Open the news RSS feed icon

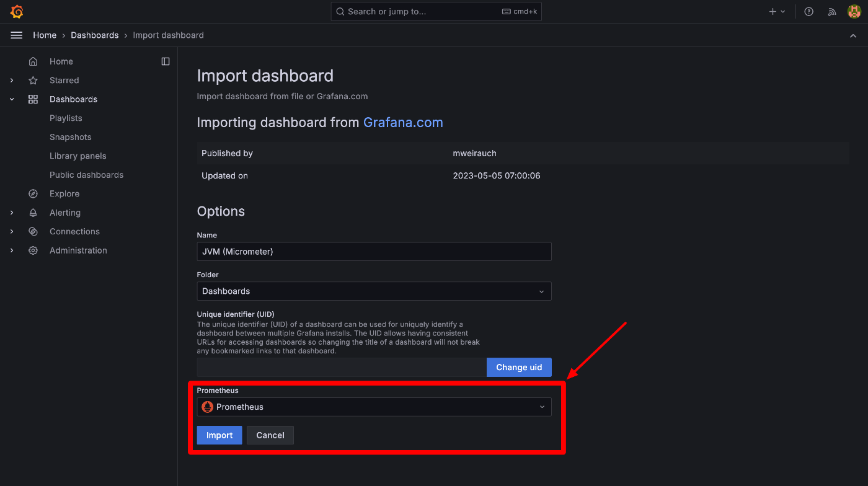coord(832,12)
